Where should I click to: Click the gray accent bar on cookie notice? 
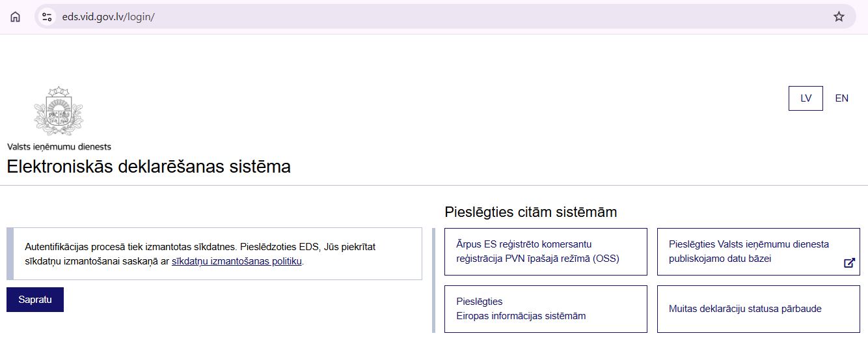click(10, 254)
